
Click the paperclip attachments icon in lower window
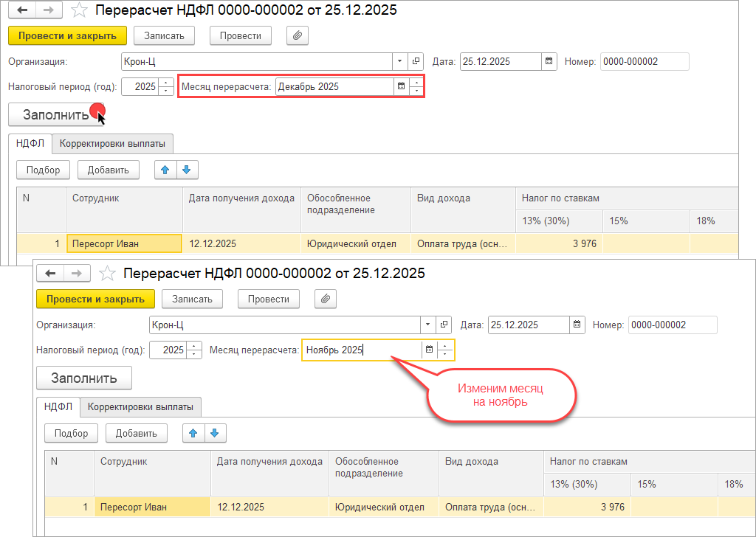coord(326,299)
